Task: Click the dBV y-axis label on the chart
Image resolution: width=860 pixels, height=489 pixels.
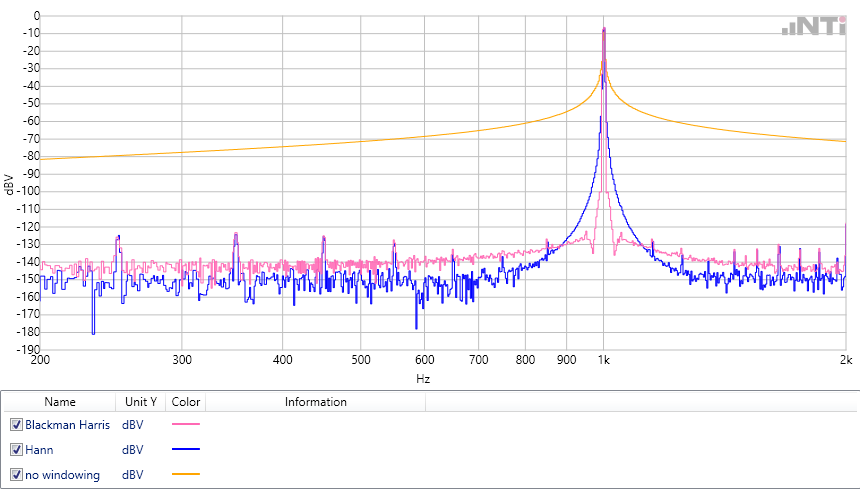Action: click(9, 183)
